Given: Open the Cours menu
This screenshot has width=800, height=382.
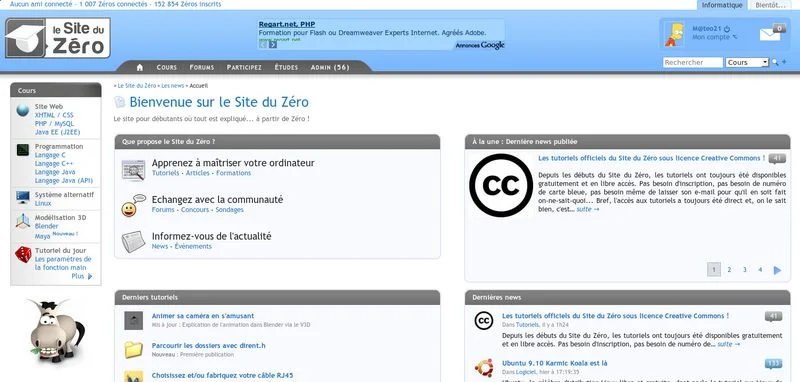Looking at the screenshot, I should coord(167,67).
